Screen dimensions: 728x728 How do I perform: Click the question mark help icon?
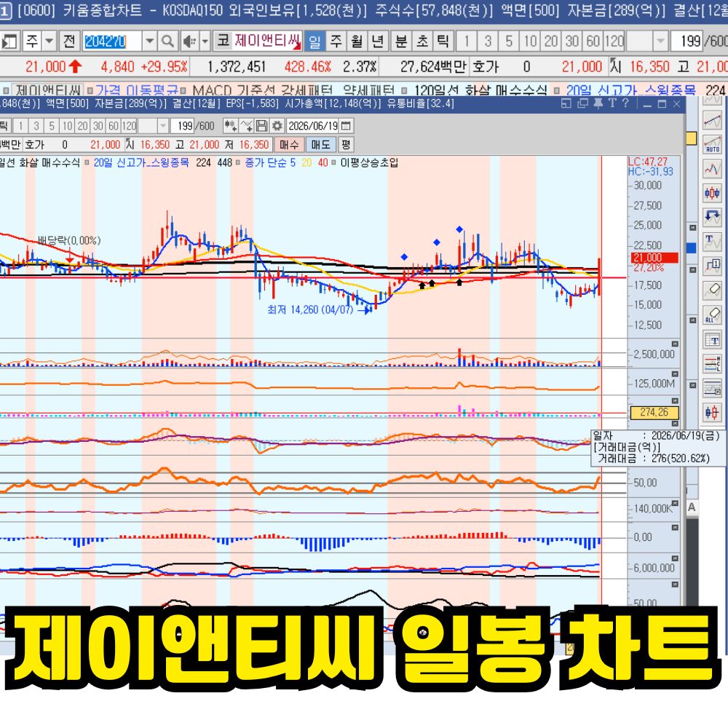click(625, 103)
